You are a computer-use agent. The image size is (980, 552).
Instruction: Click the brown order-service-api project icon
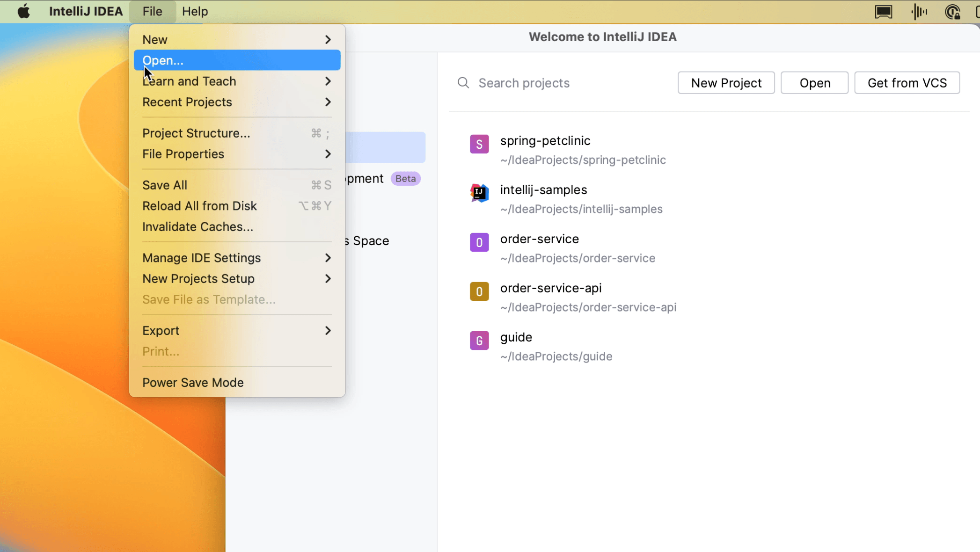pos(479,291)
